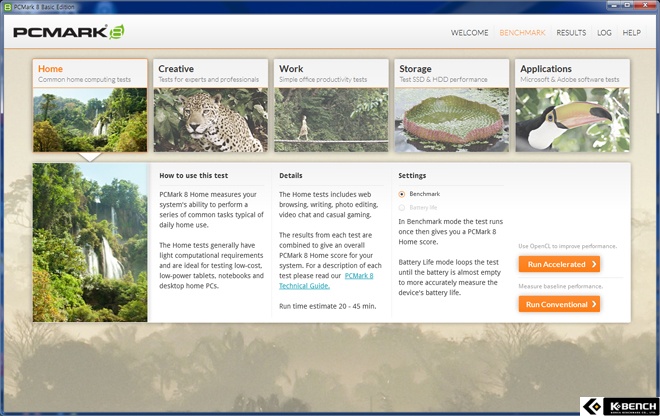Close the PCMark 8 window
The height and width of the screenshot is (416, 660).
coord(645,5)
